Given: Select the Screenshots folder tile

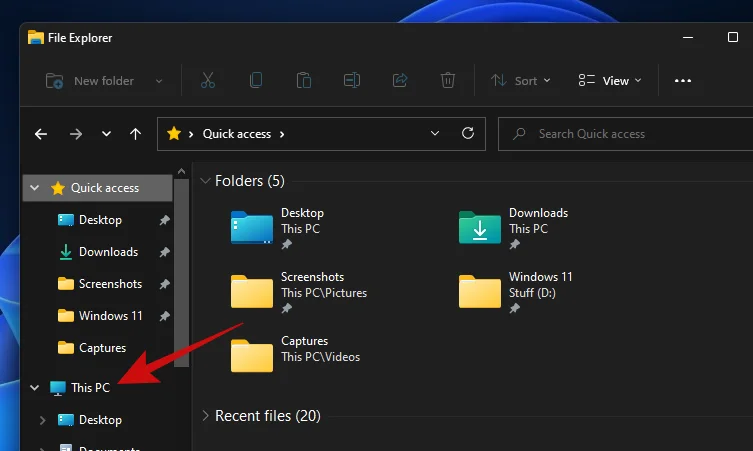Looking at the screenshot, I should (x=298, y=293).
